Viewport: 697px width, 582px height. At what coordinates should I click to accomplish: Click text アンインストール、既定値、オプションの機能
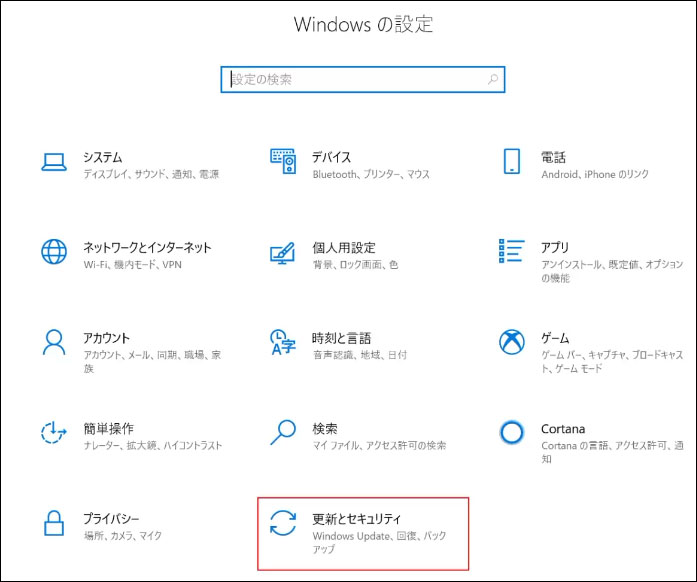[x=612, y=271]
